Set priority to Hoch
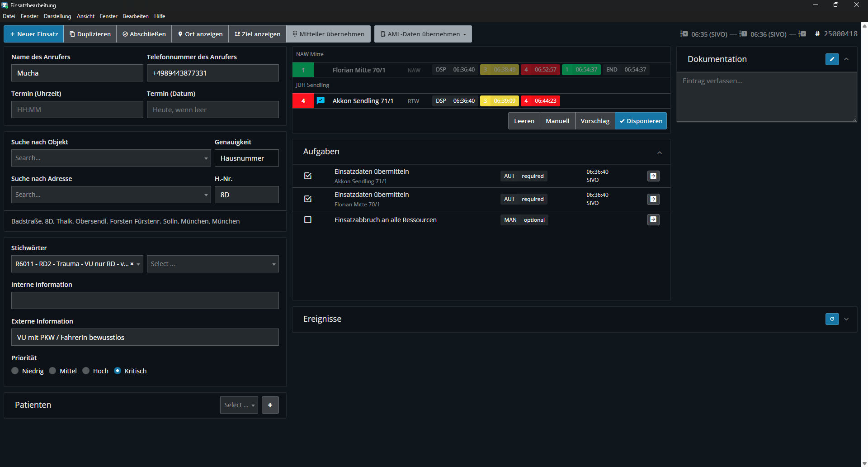The width and height of the screenshot is (868, 467). pos(86,371)
